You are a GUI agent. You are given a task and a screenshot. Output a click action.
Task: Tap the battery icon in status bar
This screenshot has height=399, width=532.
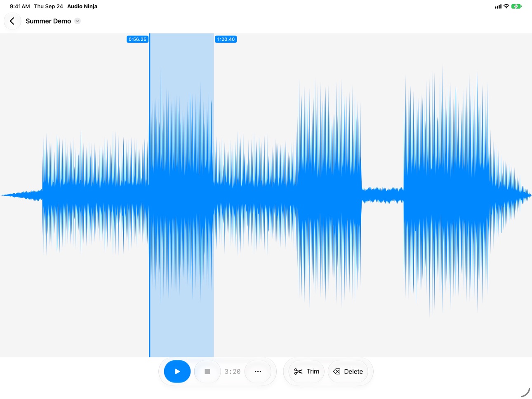coord(516,6)
